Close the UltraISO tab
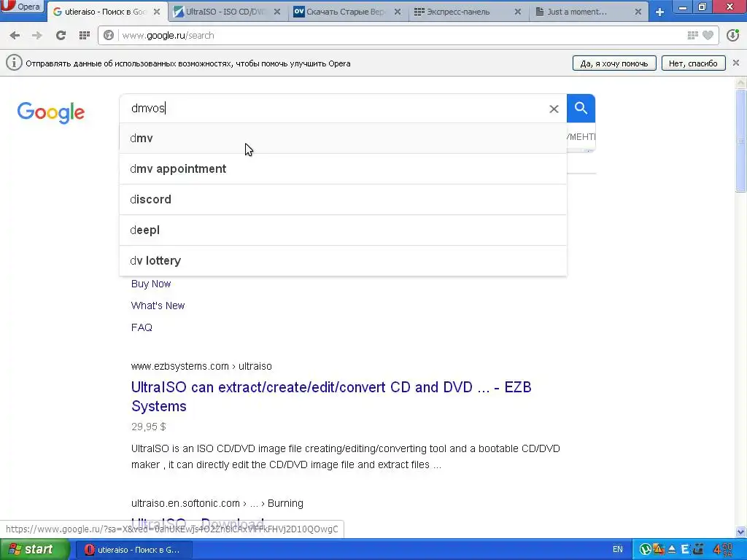Viewport: 747px width, 560px height. click(x=276, y=12)
